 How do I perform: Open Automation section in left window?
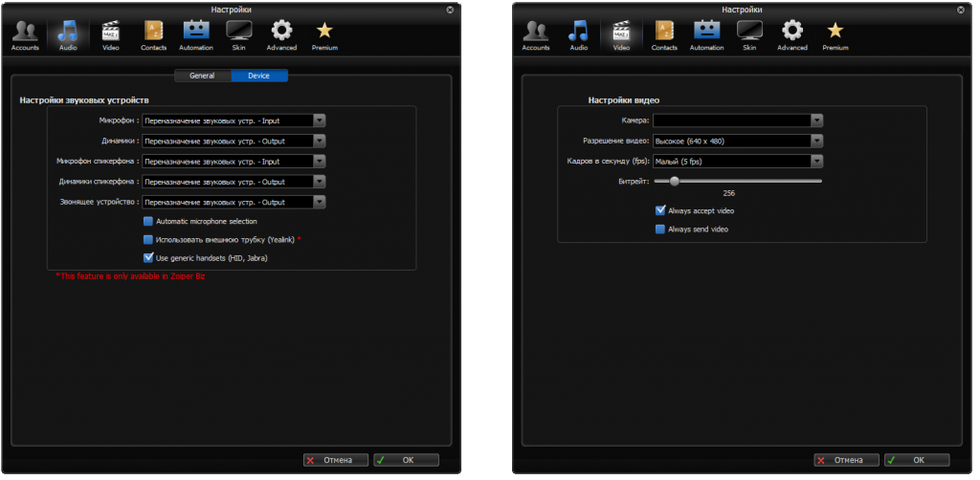[x=196, y=36]
